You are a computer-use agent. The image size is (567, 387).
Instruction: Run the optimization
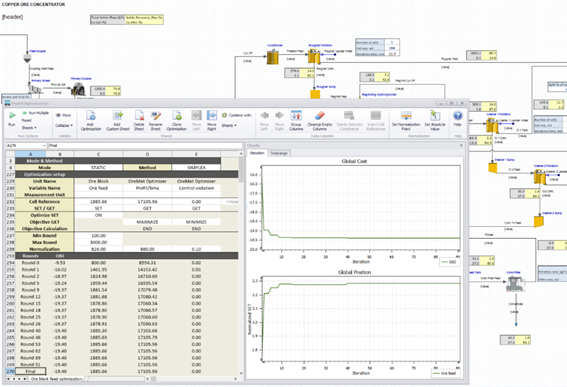click(12, 119)
